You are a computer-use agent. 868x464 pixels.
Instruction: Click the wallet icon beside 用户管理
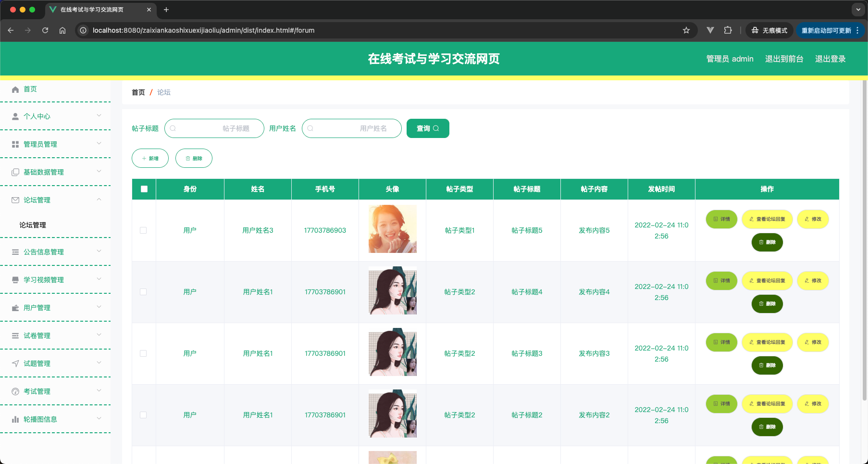coord(15,308)
